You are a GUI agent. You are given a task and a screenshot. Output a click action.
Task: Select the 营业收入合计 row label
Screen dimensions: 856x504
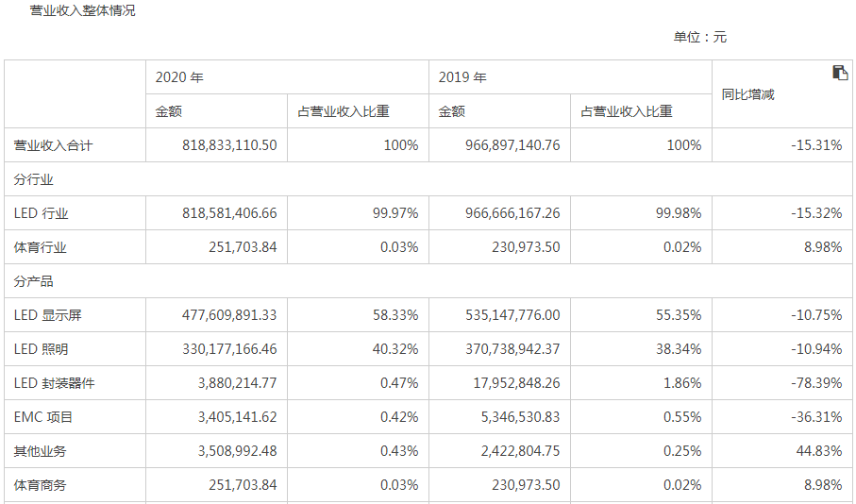(x=54, y=145)
